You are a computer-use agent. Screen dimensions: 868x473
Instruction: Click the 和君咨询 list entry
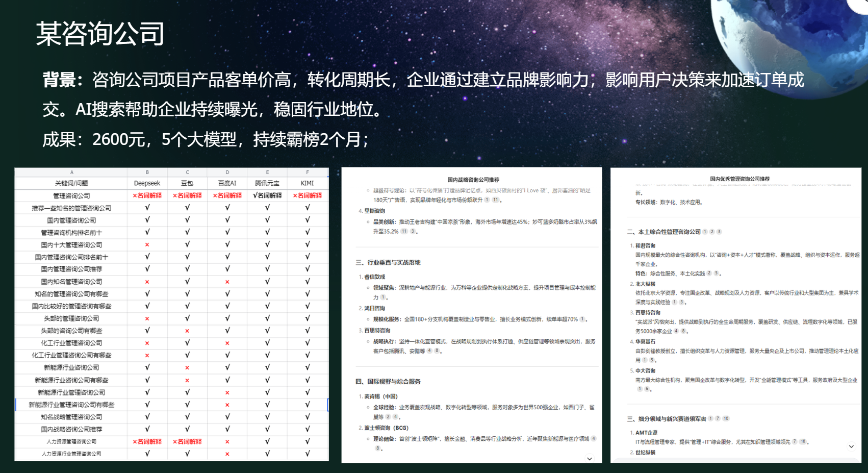point(645,245)
